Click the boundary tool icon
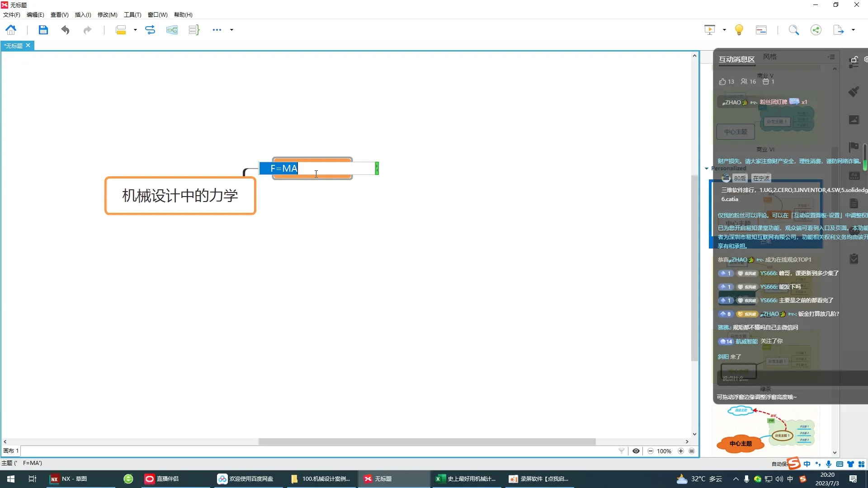 tap(172, 30)
